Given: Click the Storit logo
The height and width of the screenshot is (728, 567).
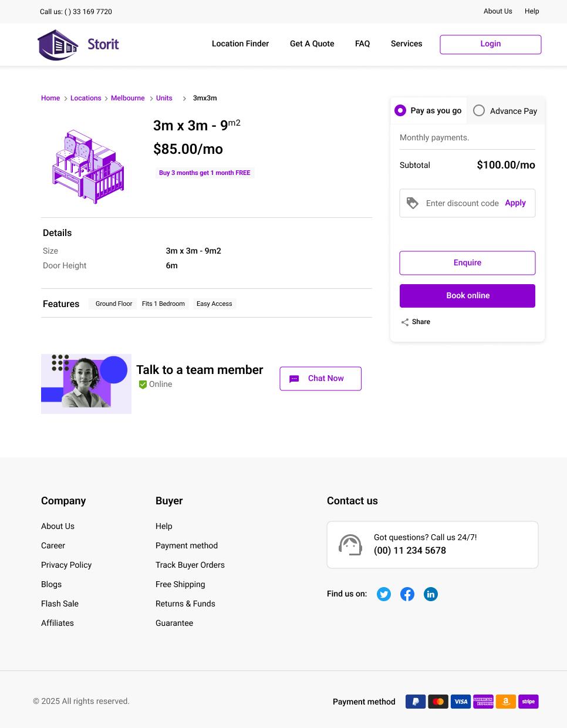Looking at the screenshot, I should coord(78,44).
